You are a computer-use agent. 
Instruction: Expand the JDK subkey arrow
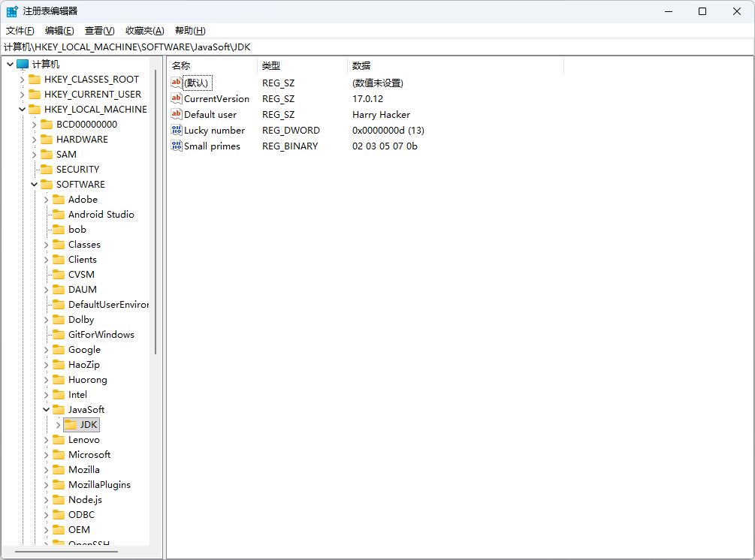click(x=58, y=425)
